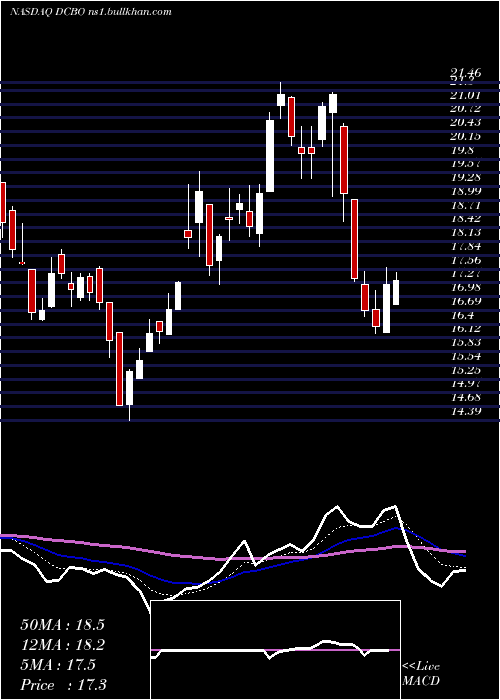
Task: Click the 50MA : 18.5 readout
Action: pyautogui.click(x=62, y=625)
